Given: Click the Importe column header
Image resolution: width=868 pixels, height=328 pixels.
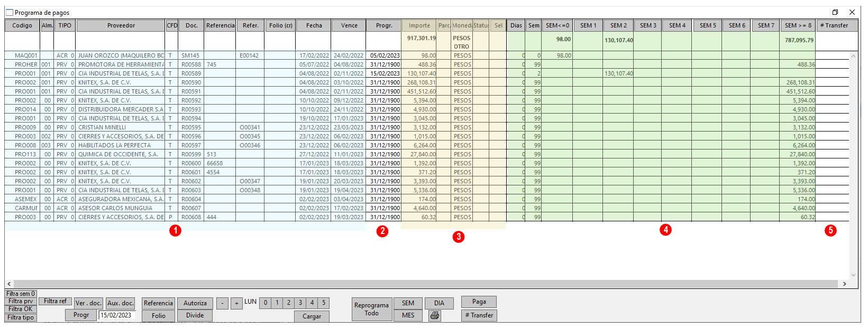Looking at the screenshot, I should (419, 25).
